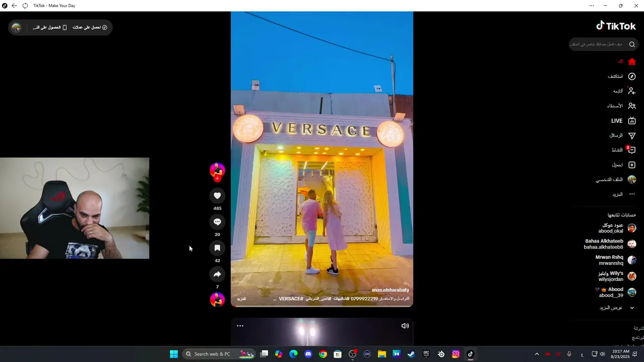Open followed account Bahaa Alkhateeb
Screen dimensions: 644x362
[x=610, y=244]
